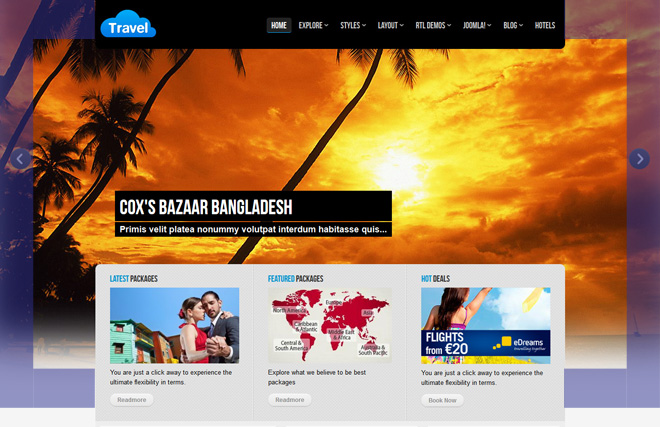This screenshot has height=427, width=660.
Task: Expand the RTL Demos menu
Action: pos(433,25)
